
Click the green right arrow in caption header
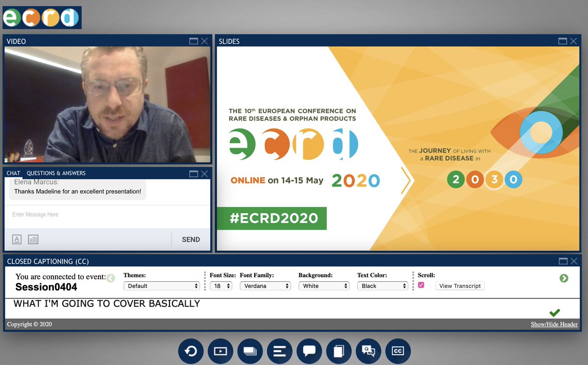point(564,278)
